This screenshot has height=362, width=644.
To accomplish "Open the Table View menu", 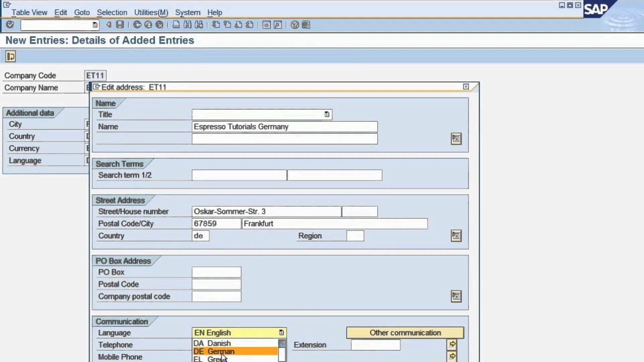I will [x=29, y=12].
